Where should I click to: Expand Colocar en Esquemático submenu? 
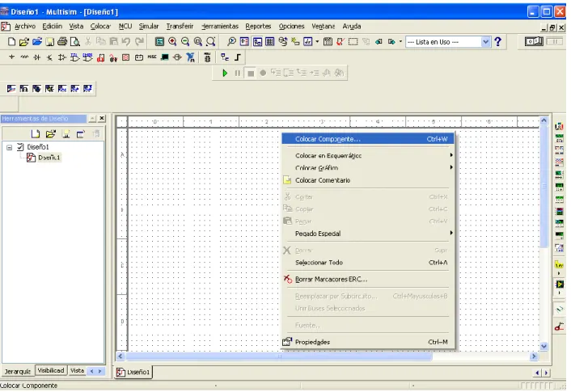tap(368, 155)
